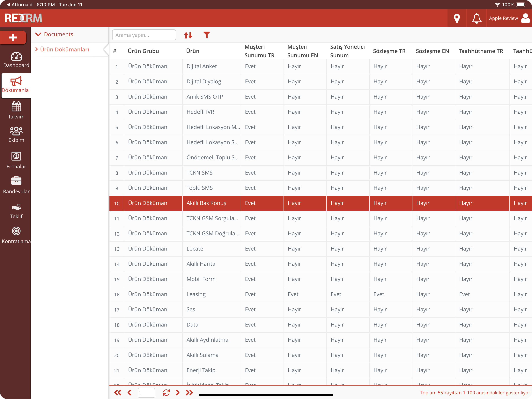The height and width of the screenshot is (399, 532).
Task: Focus the Arama yapın search field
Action: coord(144,35)
